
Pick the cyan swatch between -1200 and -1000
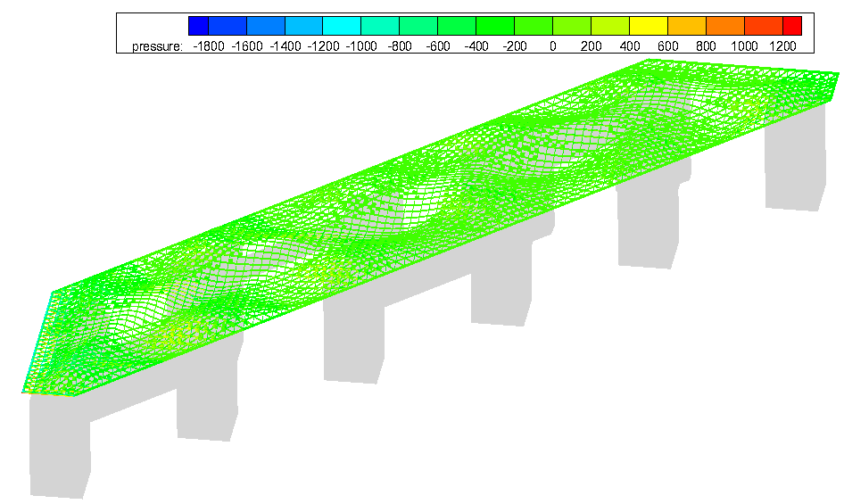pyautogui.click(x=343, y=26)
